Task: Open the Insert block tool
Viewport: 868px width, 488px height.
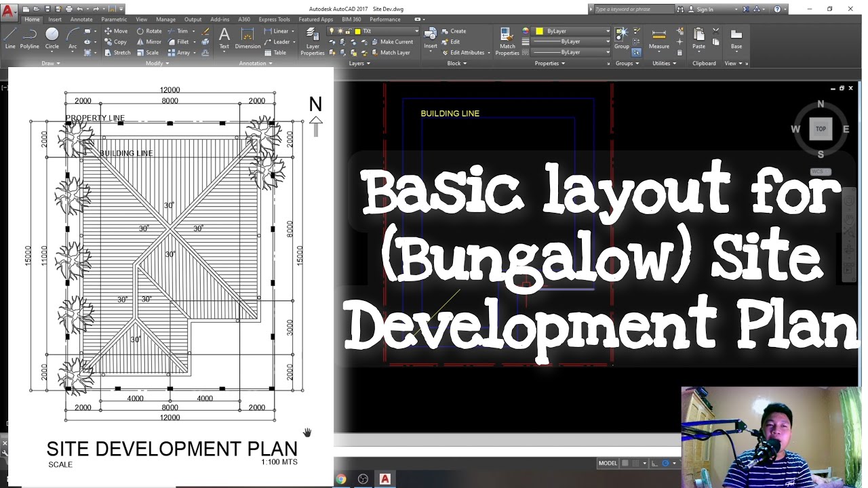Action: click(431, 38)
